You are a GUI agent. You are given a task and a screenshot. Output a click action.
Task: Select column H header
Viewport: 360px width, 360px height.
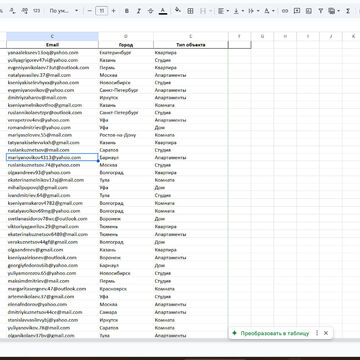pyautogui.click(x=285, y=36)
